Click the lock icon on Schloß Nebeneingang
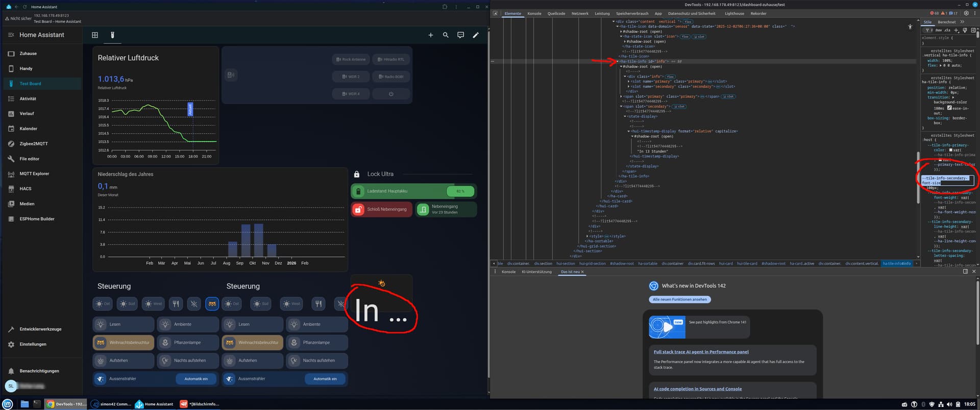Screen dimensions: 980x410 coord(358,210)
